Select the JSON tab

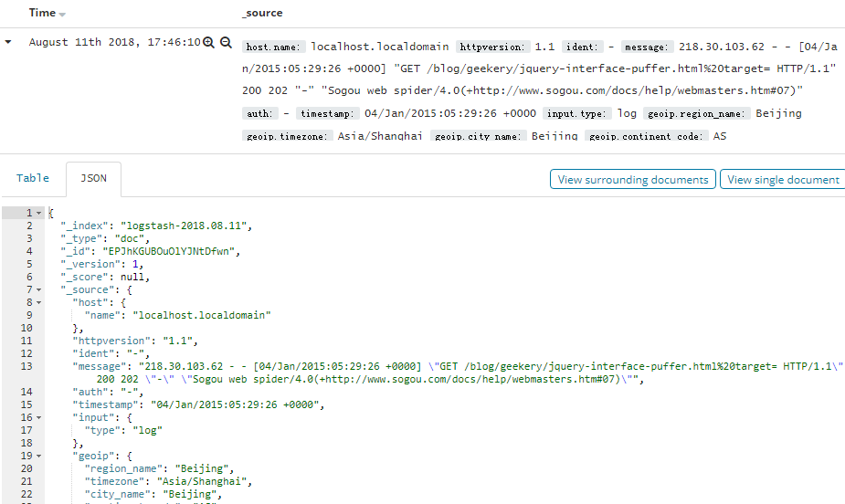[93, 178]
